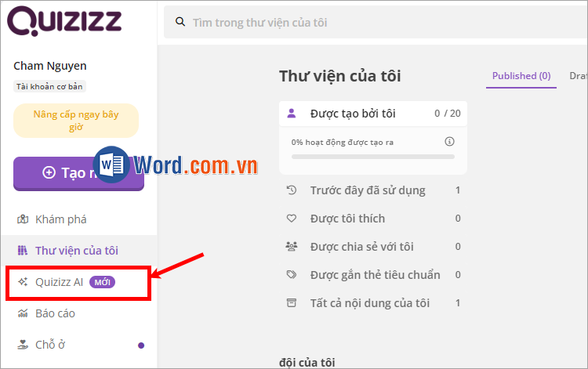Click the plus icon on Tạo button
The width and height of the screenshot is (588, 369).
49,172
